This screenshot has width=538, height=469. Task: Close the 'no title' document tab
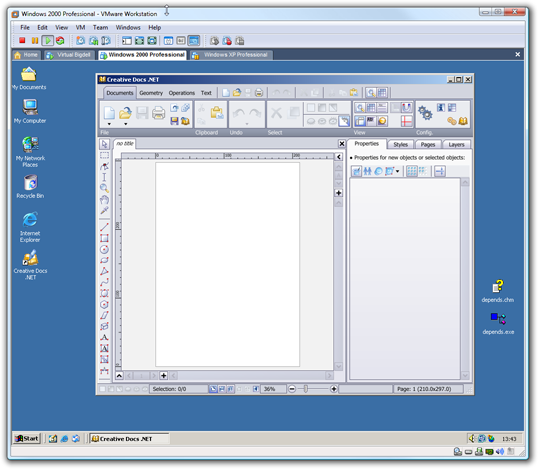click(342, 143)
